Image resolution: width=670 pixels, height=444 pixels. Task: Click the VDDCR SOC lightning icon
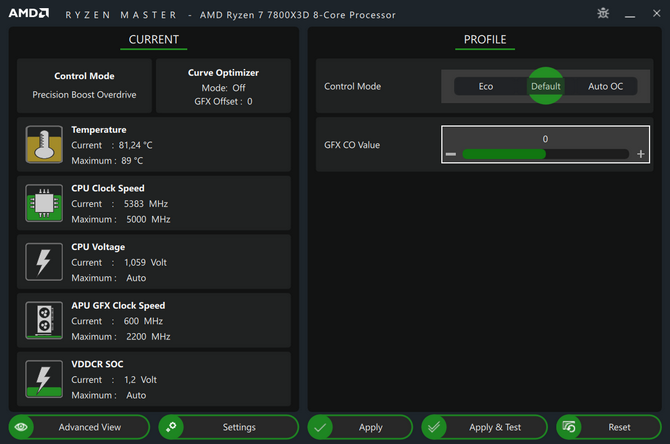(x=44, y=379)
